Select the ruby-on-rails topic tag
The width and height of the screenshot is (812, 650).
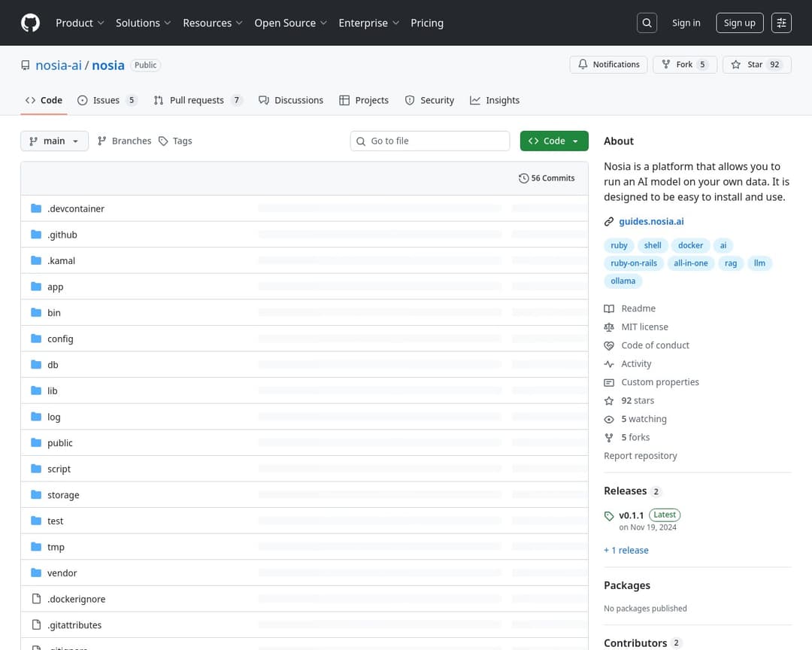point(634,263)
